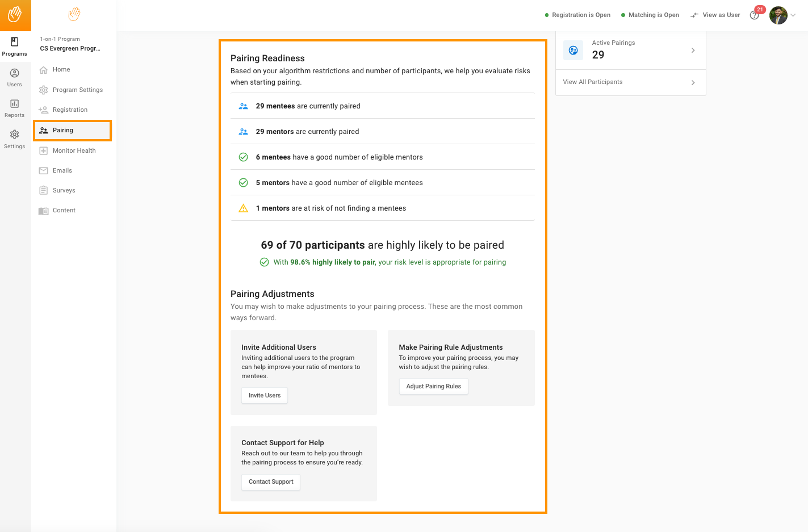Screen dimensions: 808x532
Task: Click the Adjust Pairing Rules button
Action: click(x=434, y=386)
